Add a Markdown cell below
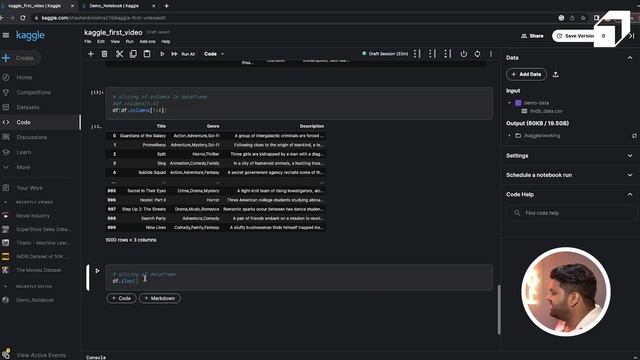 tap(160, 298)
